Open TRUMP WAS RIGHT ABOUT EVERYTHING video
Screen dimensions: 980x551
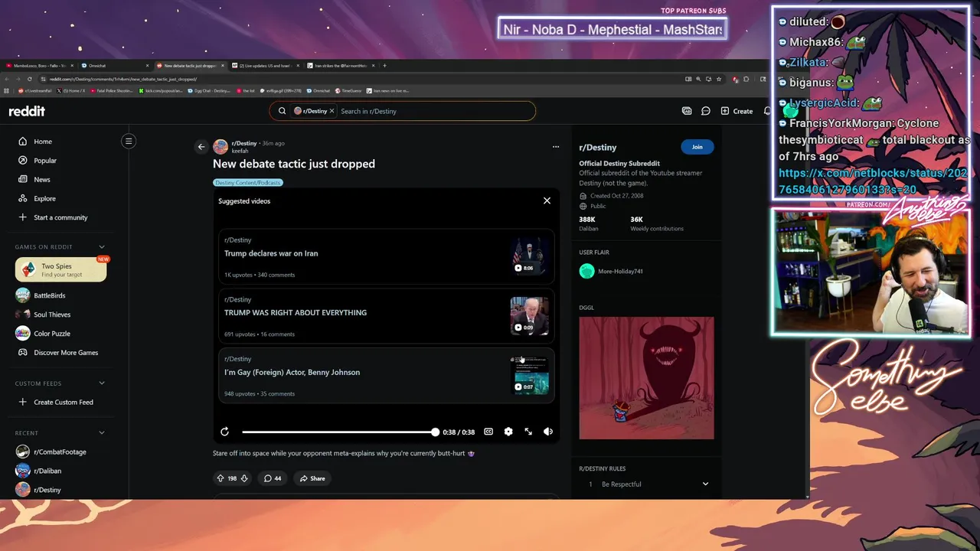coord(386,315)
